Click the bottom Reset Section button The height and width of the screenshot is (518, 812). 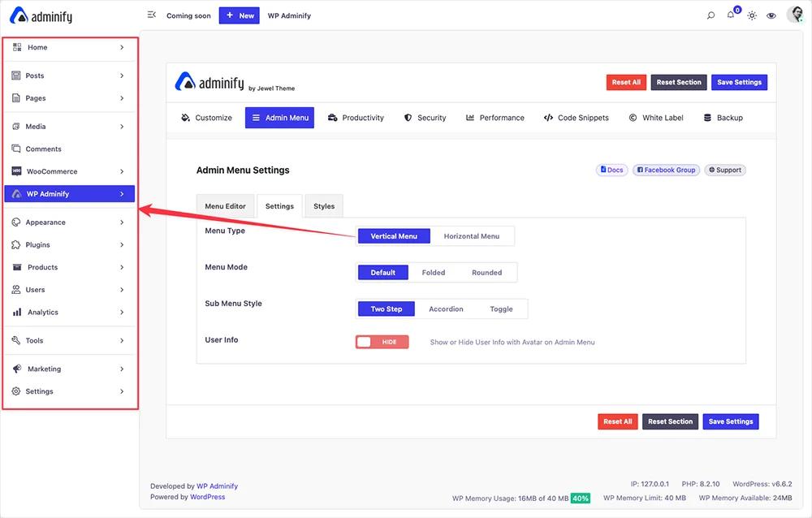click(x=670, y=421)
